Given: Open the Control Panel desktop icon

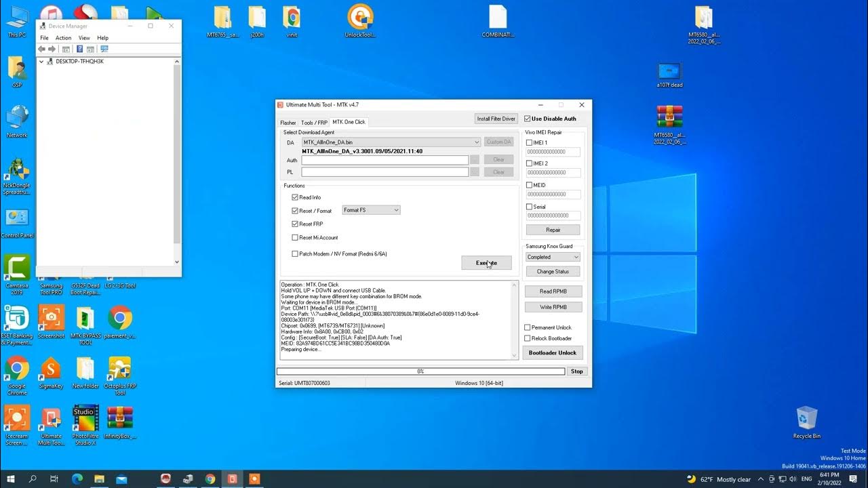Looking at the screenshot, I should (x=17, y=224).
